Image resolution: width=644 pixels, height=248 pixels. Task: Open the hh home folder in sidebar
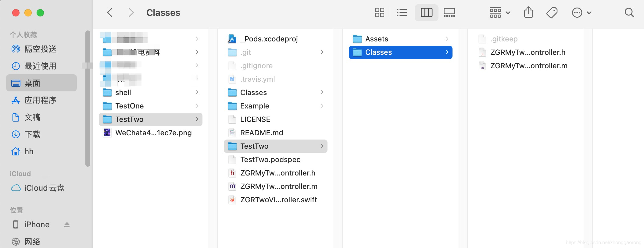[41, 151]
